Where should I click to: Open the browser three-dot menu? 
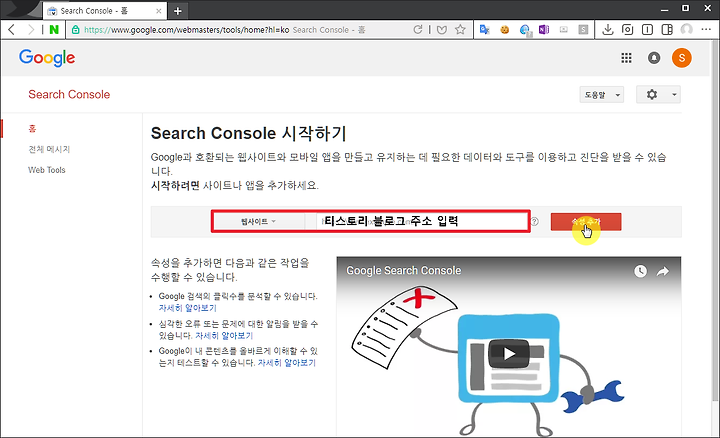(706, 30)
